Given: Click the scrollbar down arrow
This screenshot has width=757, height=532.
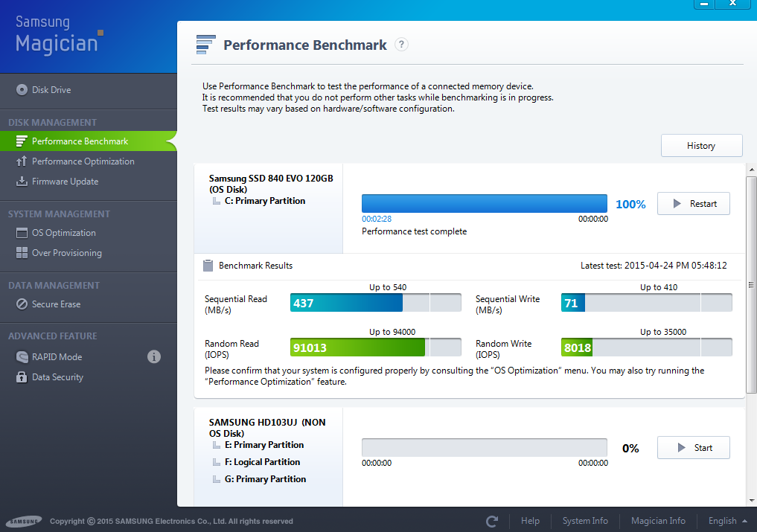Looking at the screenshot, I should pyautogui.click(x=751, y=501).
